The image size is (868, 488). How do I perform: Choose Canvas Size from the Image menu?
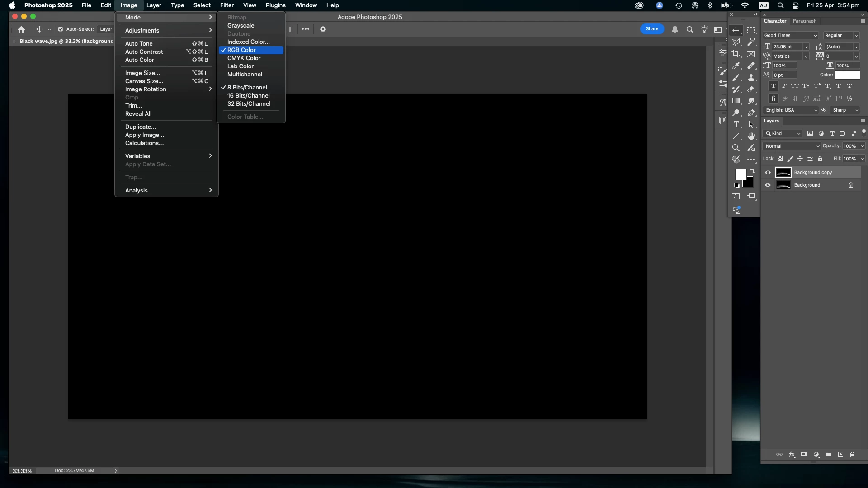(x=144, y=81)
